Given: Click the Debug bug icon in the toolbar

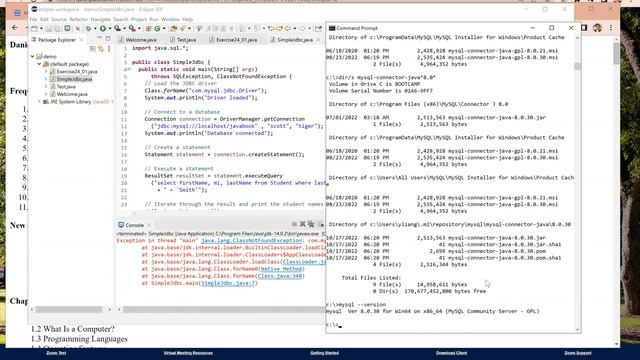Looking at the screenshot, I should [89, 29].
